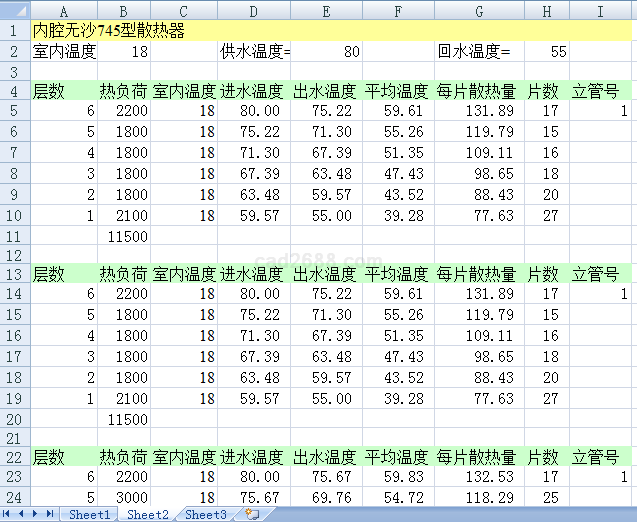Click the Insert Worksheet icon
Viewport: 637px width, 522px height.
(x=252, y=514)
